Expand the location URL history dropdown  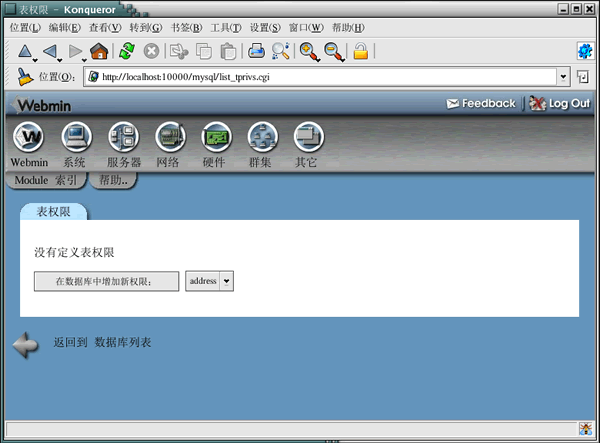[563, 77]
